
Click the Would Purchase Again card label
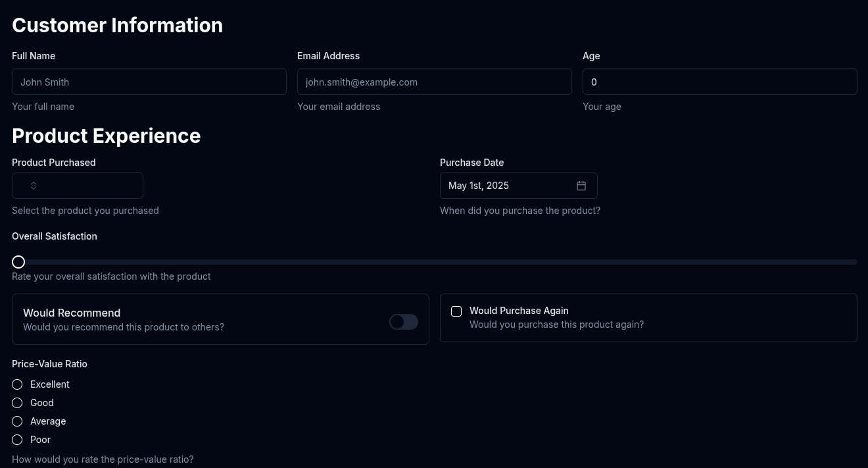pos(519,311)
